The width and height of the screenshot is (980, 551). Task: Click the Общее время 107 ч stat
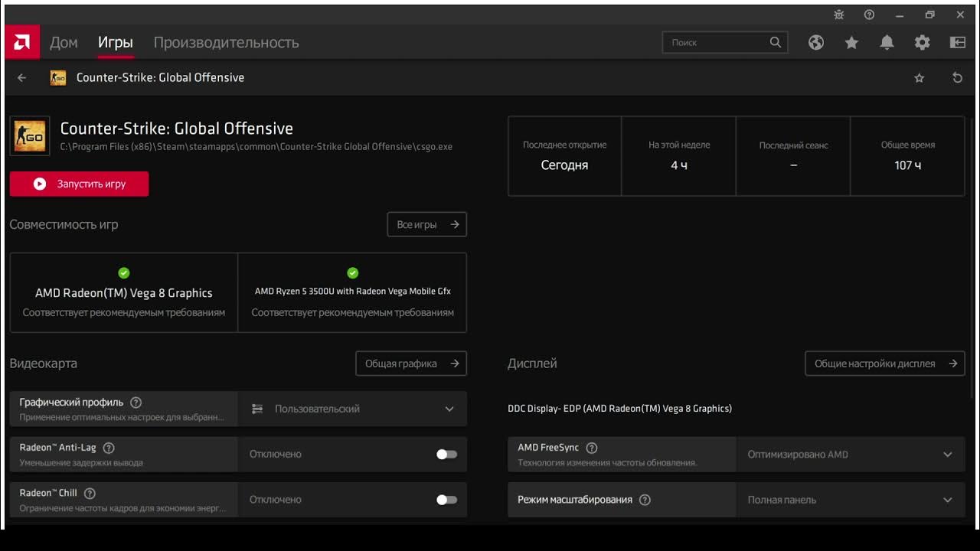pos(908,156)
